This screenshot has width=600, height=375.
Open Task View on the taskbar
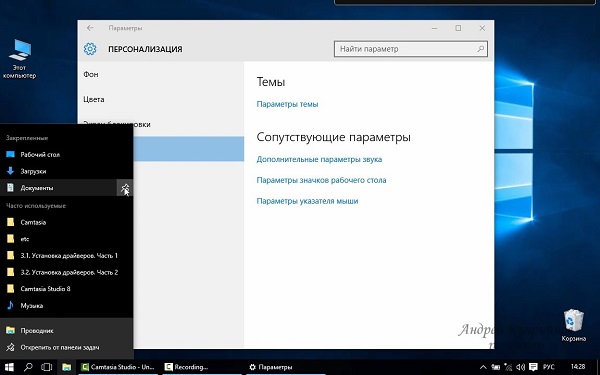47,367
